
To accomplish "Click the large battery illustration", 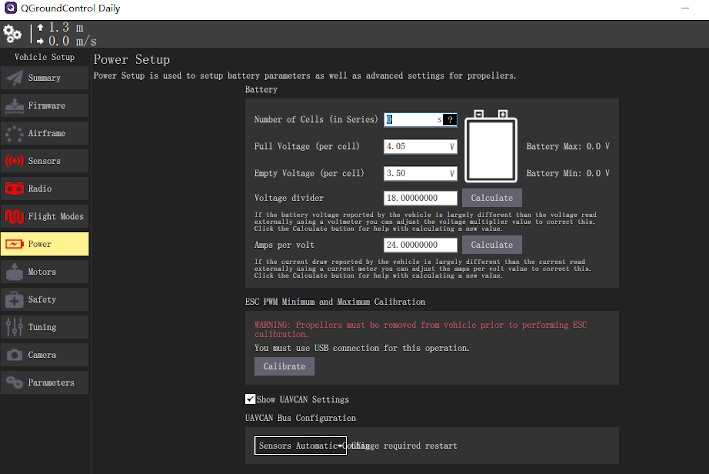I will pyautogui.click(x=491, y=146).
